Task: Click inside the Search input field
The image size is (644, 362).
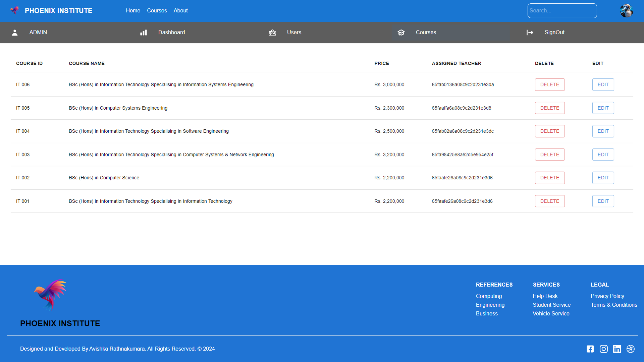Action: (x=562, y=10)
